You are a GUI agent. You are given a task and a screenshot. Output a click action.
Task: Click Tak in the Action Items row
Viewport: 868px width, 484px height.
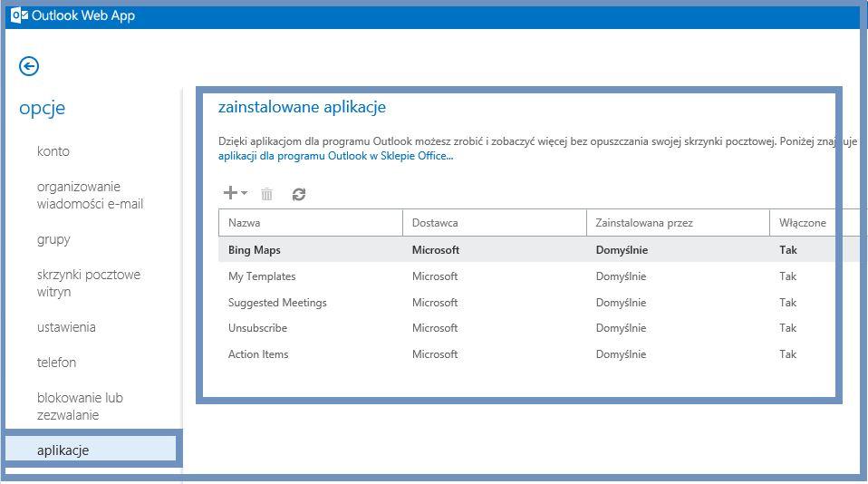[x=787, y=354]
